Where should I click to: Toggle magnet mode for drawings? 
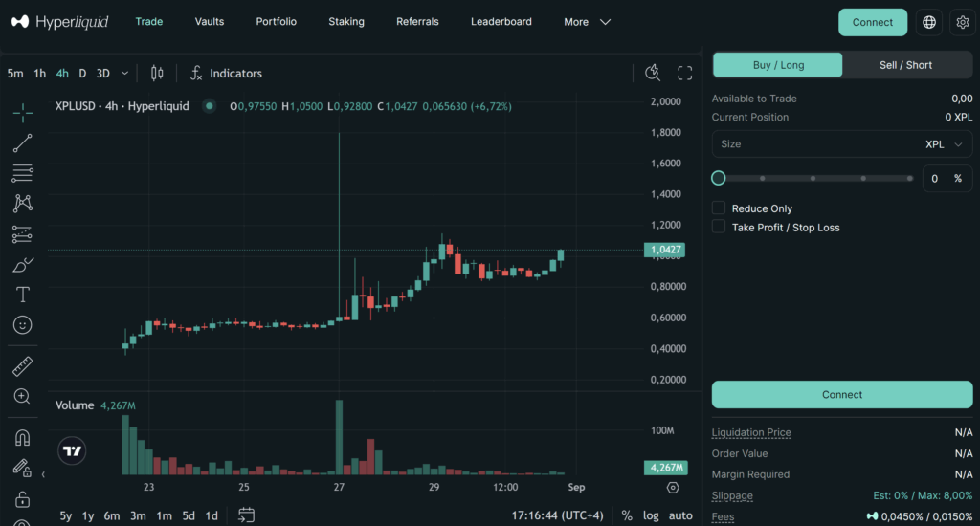tap(23, 438)
